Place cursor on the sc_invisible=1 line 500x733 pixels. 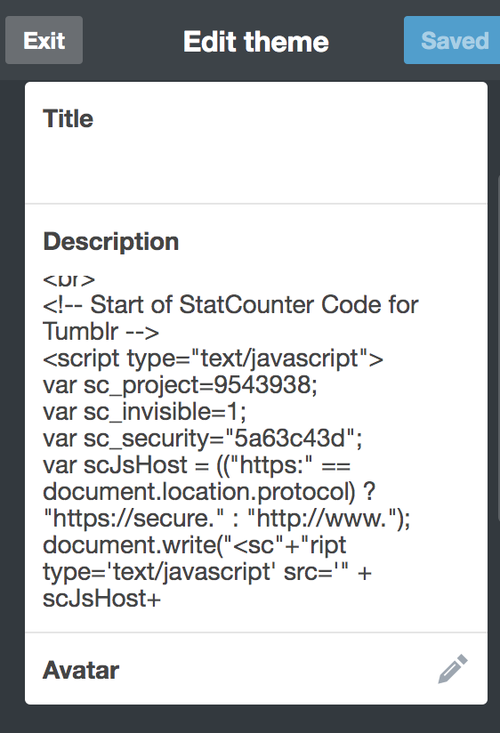click(144, 412)
